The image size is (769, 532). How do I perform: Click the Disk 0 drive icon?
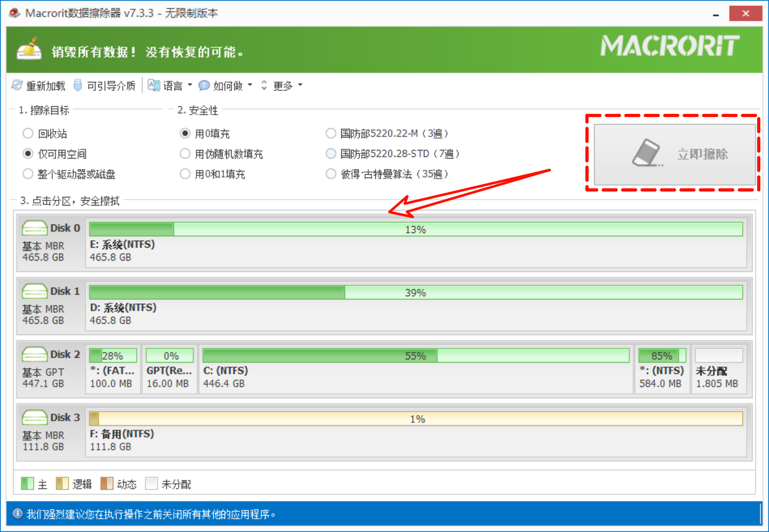pyautogui.click(x=35, y=228)
